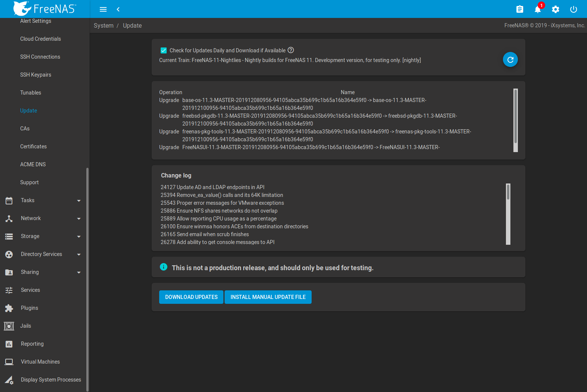Click Install Manual Update File button
This screenshot has width=587, height=392.
pyautogui.click(x=268, y=297)
